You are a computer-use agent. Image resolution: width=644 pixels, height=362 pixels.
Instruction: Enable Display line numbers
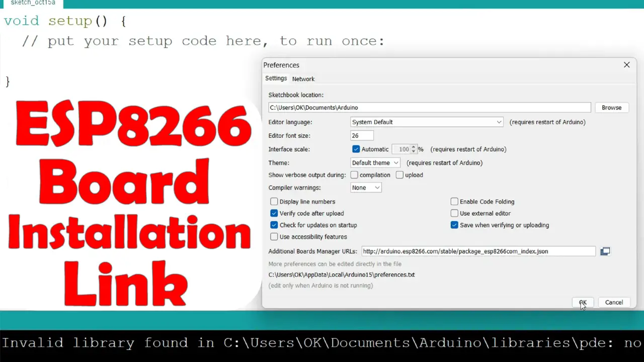pos(274,202)
